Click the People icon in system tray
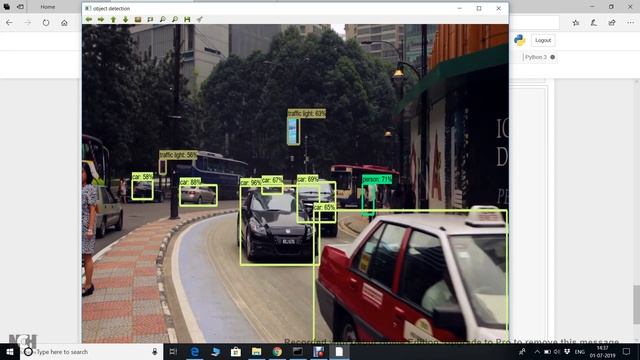Image resolution: width=640 pixels, height=360 pixels. point(522,352)
